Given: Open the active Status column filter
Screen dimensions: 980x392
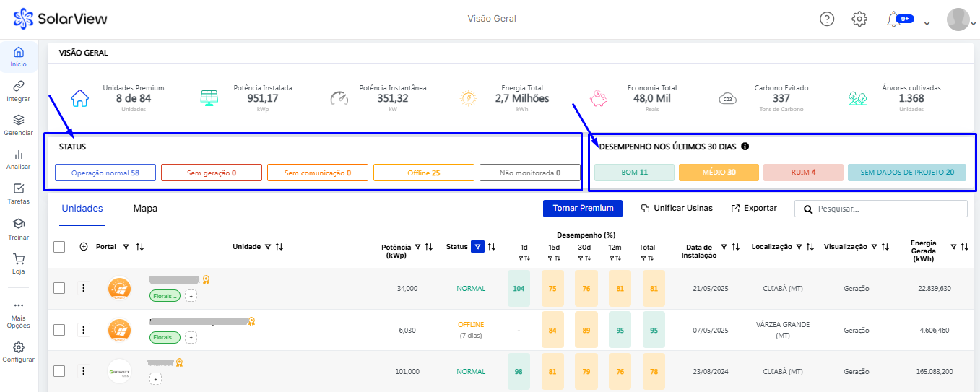Looking at the screenshot, I should coord(477,247).
